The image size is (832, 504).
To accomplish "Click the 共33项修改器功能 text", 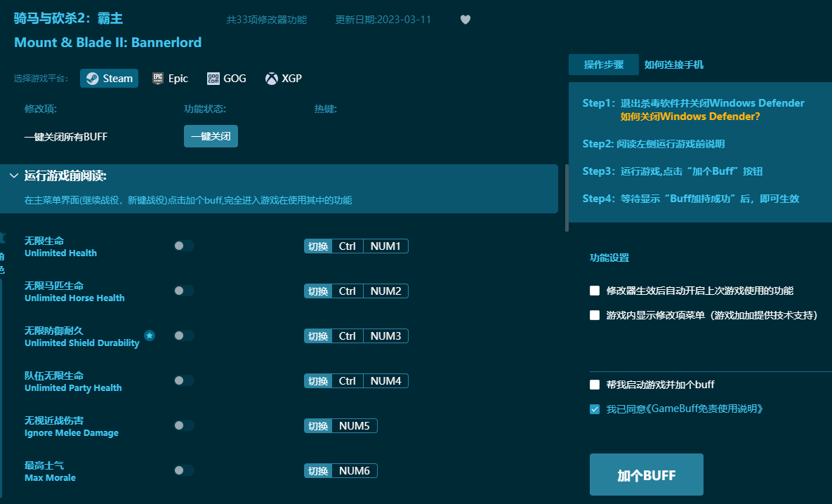I will click(x=266, y=20).
